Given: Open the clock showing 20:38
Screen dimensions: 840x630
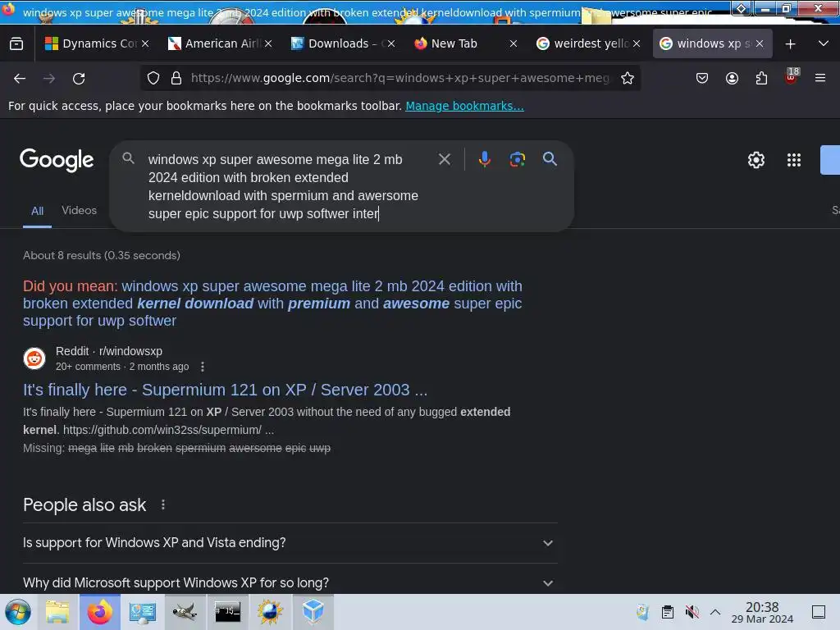Looking at the screenshot, I should click(762, 612).
